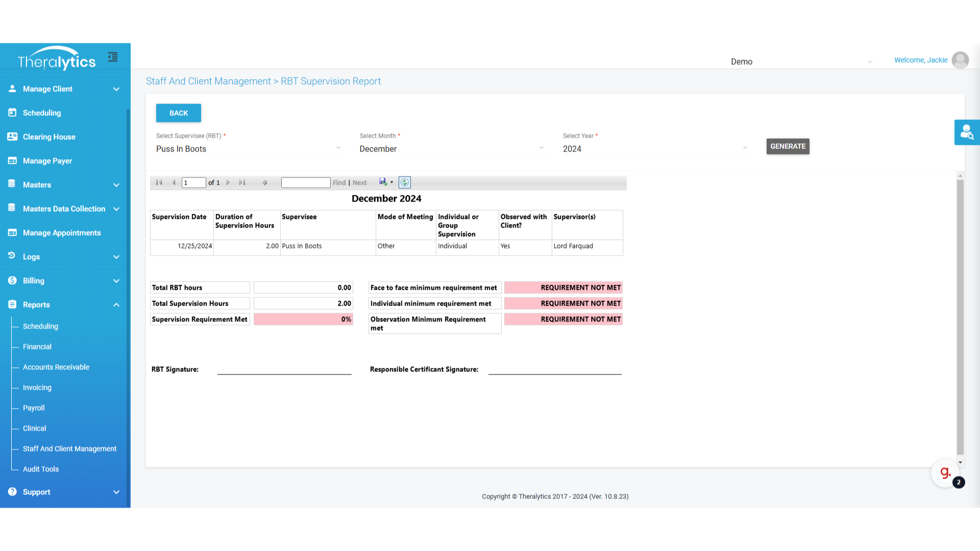Viewport: 980px width, 551px height.
Task: Open Staff And Client Management reports
Action: [69, 449]
